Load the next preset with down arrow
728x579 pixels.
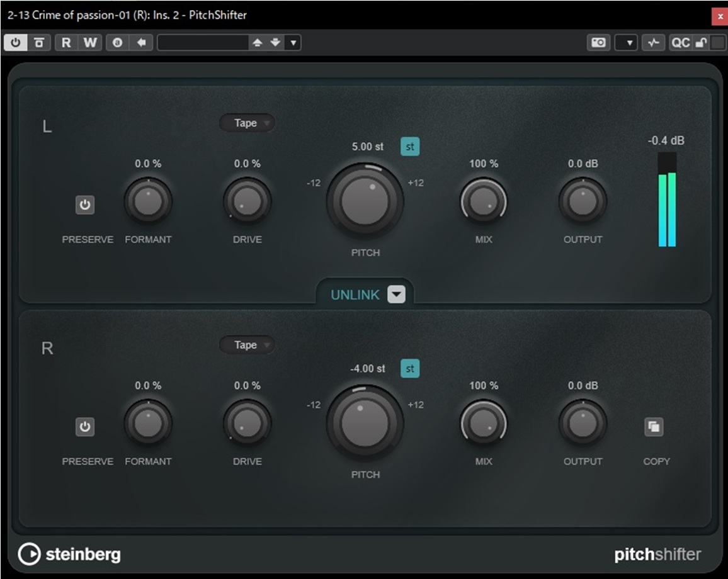pyautogui.click(x=275, y=43)
